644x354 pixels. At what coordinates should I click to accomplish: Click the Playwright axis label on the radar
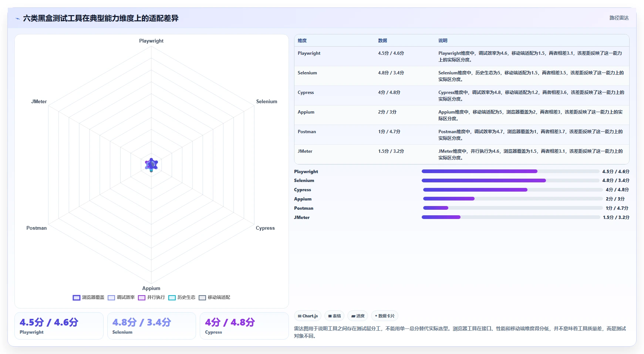[151, 41]
